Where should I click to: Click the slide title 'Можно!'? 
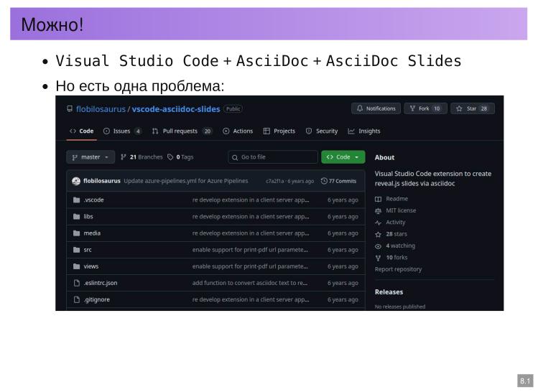pyautogui.click(x=52, y=24)
